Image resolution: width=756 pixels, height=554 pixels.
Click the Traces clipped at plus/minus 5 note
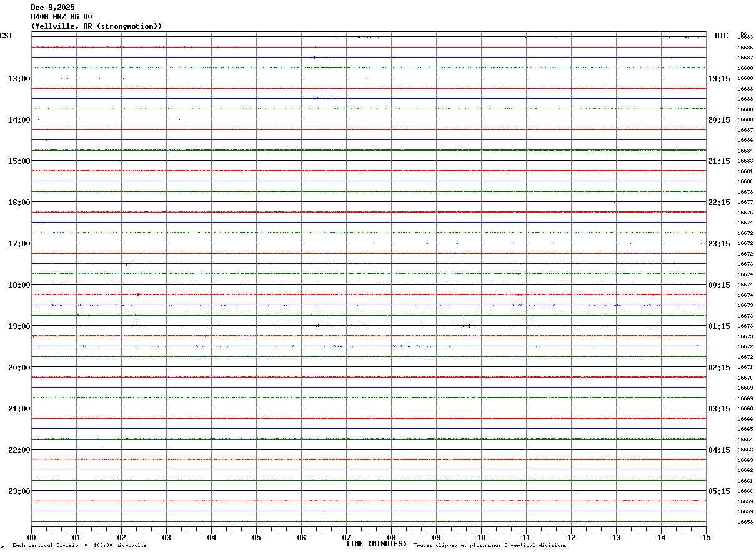pyautogui.click(x=490, y=546)
